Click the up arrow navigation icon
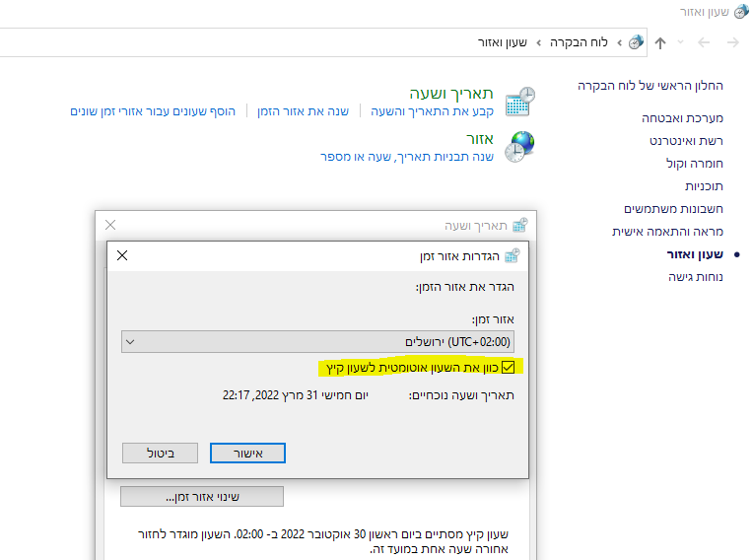Screen dimensions: 752x560 coord(660,42)
